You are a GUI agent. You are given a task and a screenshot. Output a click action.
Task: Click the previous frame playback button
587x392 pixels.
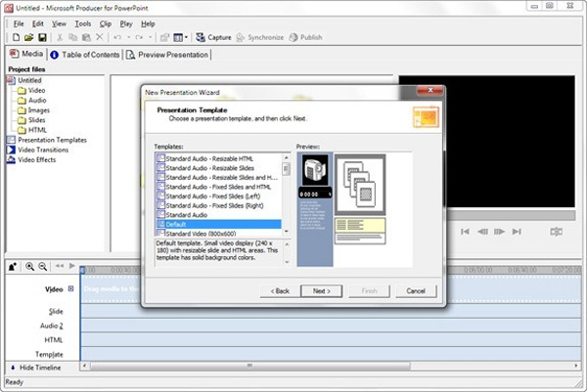pyautogui.click(x=482, y=232)
